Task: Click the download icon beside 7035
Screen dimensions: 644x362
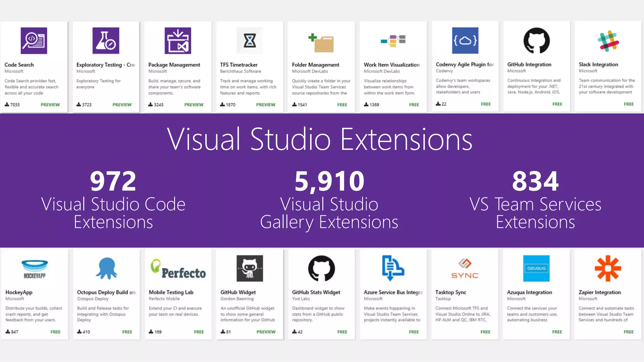Action: pos(7,104)
